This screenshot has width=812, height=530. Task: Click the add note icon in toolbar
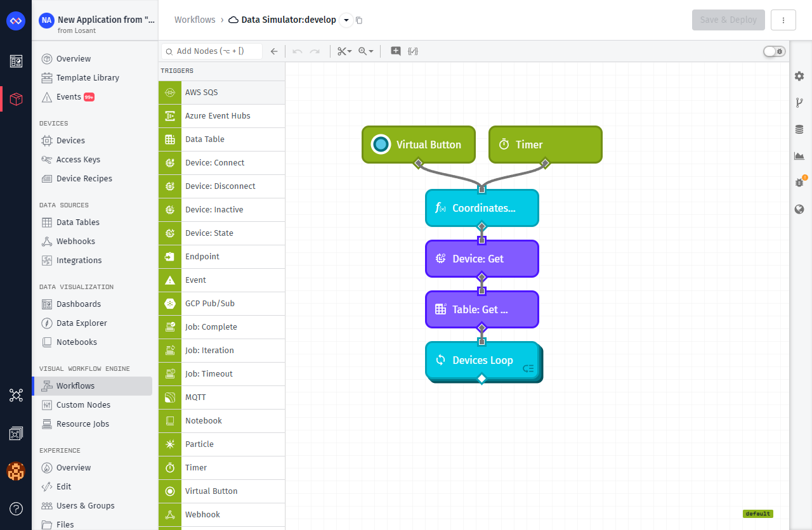[396, 51]
